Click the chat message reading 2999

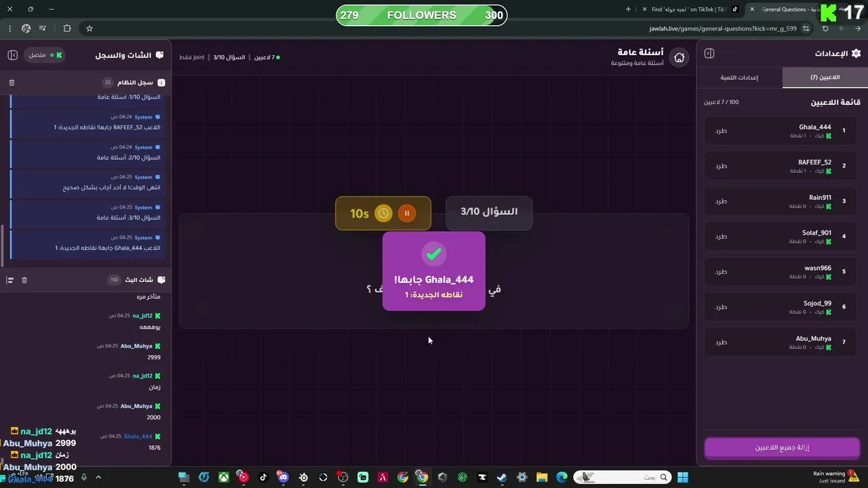[154, 357]
